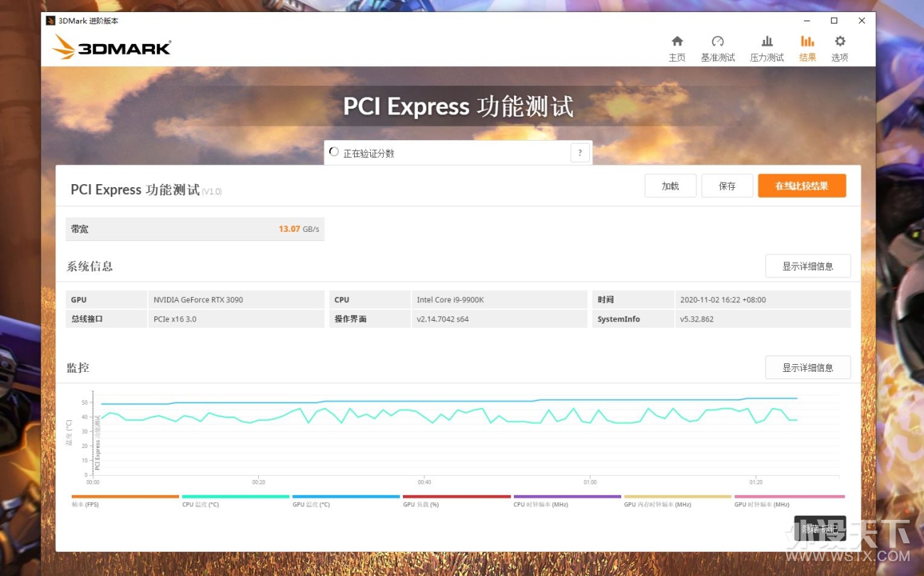Go to the 主页 home page

[677, 48]
